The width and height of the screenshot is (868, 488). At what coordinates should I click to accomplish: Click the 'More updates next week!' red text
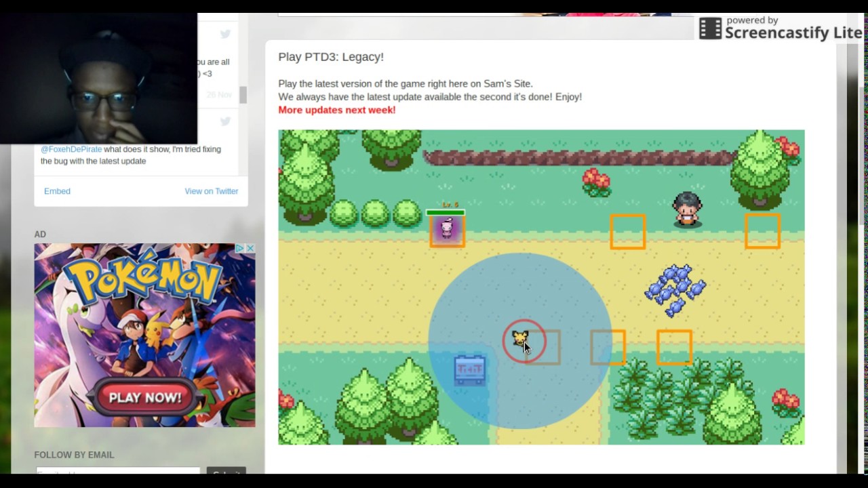pos(336,110)
